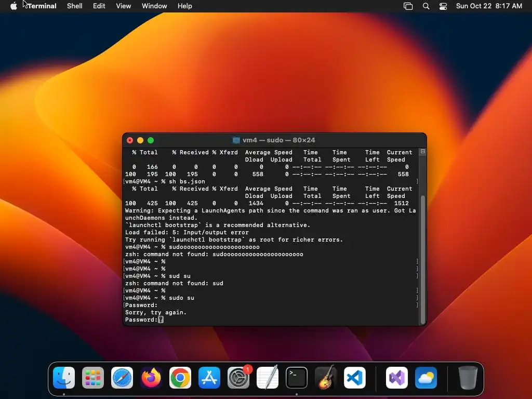Click the 'sudo su' command line
Image resolution: width=532 pixels, height=399 pixels.
click(x=159, y=298)
